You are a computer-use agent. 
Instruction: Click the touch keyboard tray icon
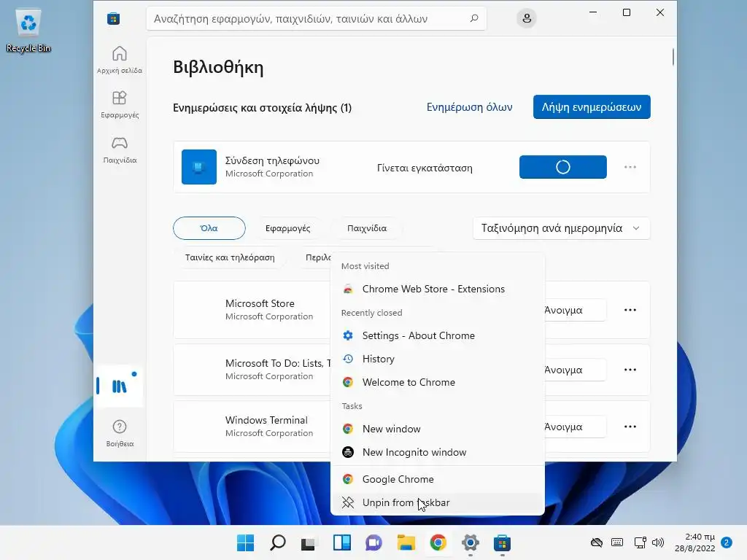pos(617,542)
